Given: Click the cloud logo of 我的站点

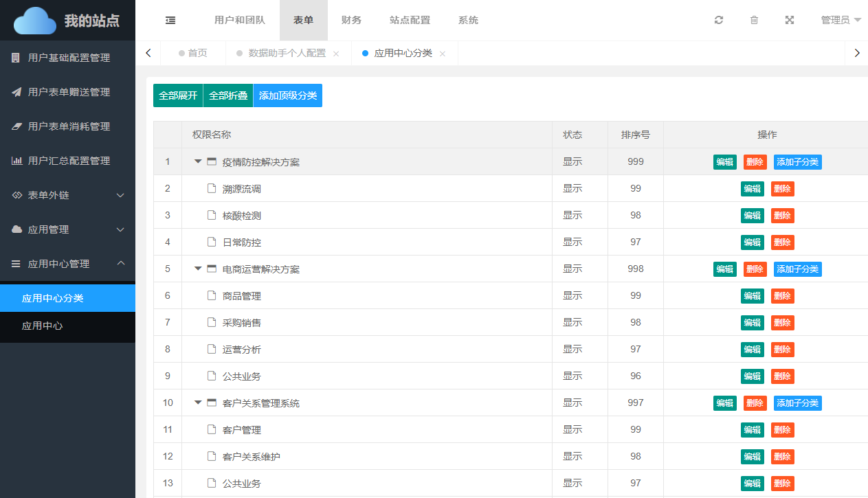Looking at the screenshot, I should click(x=35, y=21).
